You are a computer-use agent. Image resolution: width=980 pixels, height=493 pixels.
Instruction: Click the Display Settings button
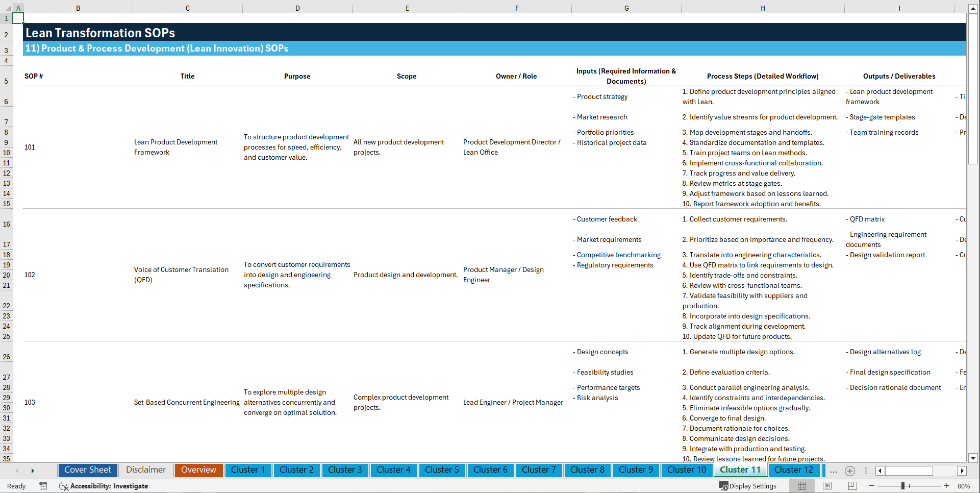748,486
